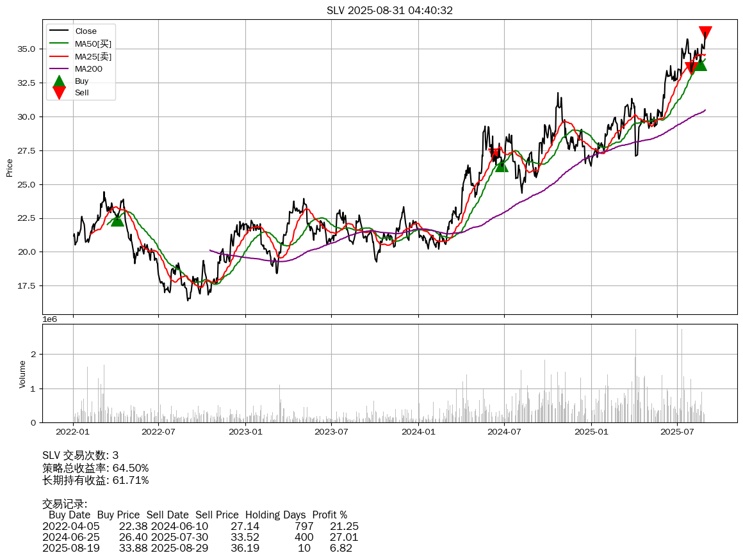This screenshot has height=560, width=743.
Task: Click the red Sell triangle icon in legend
Action: [59, 93]
